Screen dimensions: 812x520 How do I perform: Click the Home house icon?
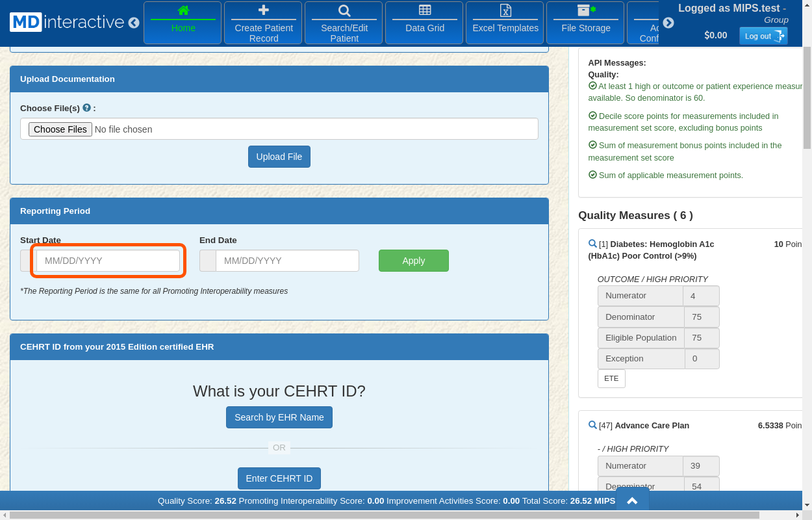(x=183, y=10)
